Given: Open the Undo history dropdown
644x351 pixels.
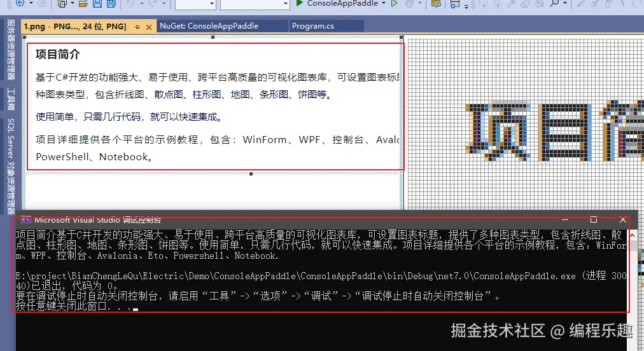Looking at the screenshot, I should 142,3.
